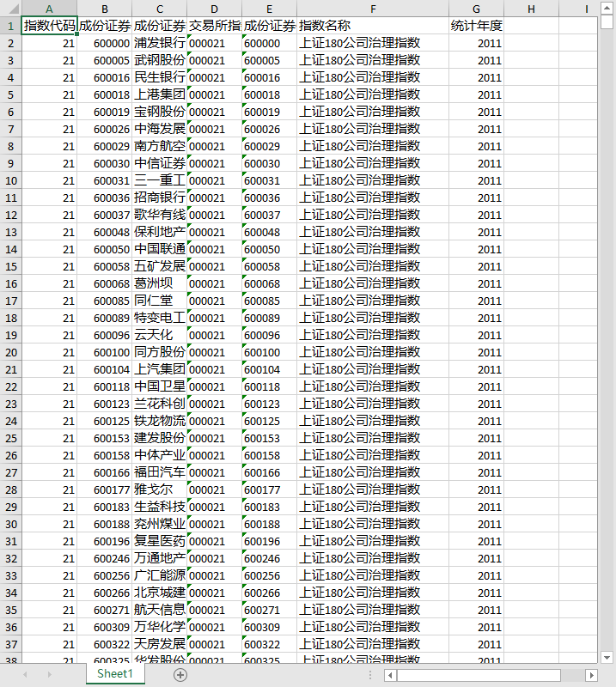Select column D header
The image size is (616, 687).
pyautogui.click(x=215, y=9)
